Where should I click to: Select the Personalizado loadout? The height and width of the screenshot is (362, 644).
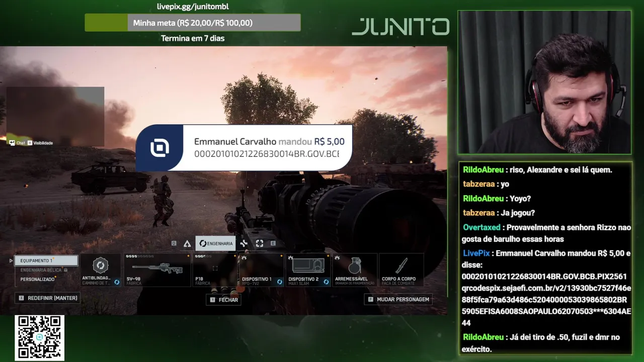pos(38,279)
